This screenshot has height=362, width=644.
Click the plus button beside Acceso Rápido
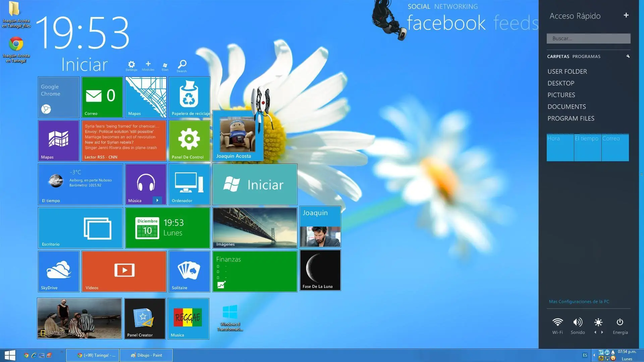[626, 15]
